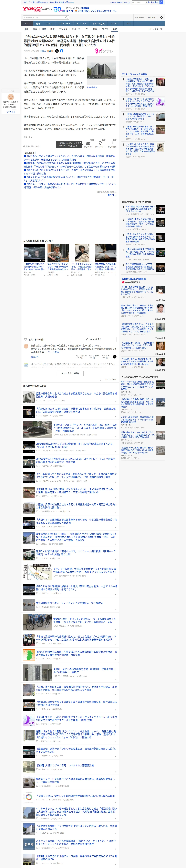Focus the ウェブ検索 input field
186x868 pixels.
[x=138, y=2]
